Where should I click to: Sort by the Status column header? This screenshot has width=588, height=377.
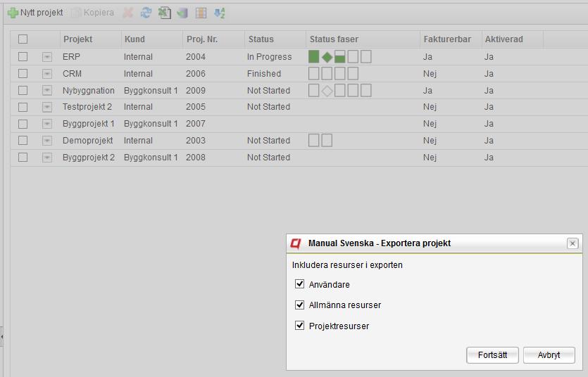pyautogui.click(x=275, y=39)
